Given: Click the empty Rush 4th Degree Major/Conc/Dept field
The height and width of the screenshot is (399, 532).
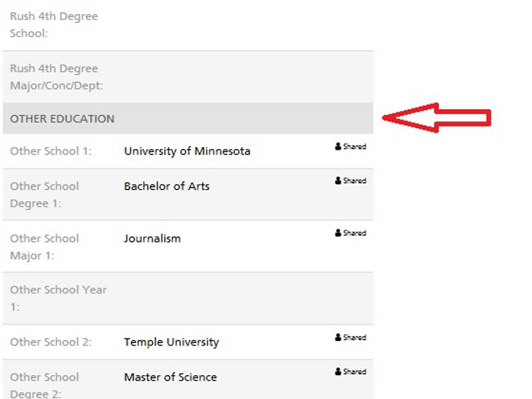Looking at the screenshot, I should point(239,77).
